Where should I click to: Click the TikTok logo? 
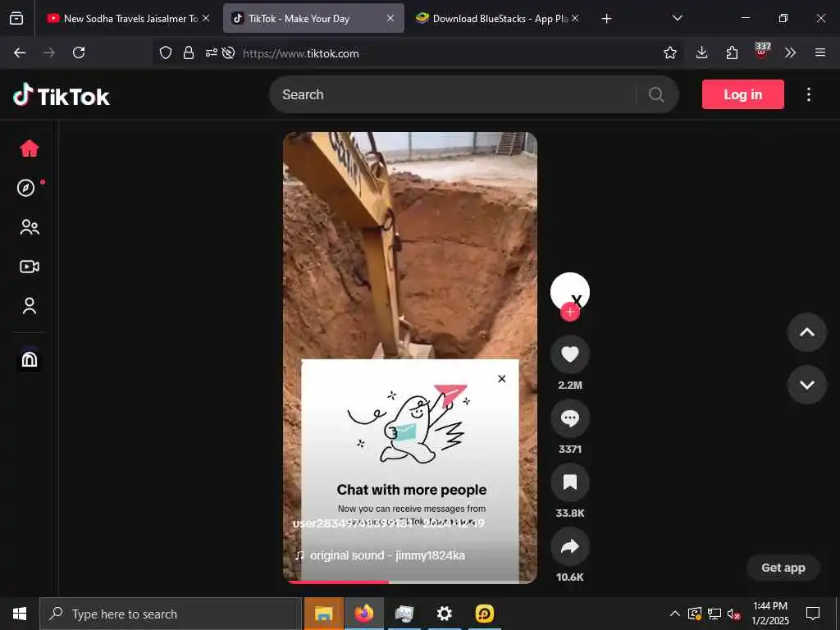61,96
